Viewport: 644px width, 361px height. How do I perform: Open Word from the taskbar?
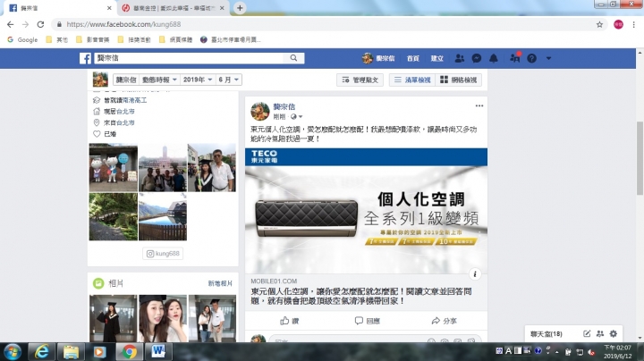coord(158,351)
